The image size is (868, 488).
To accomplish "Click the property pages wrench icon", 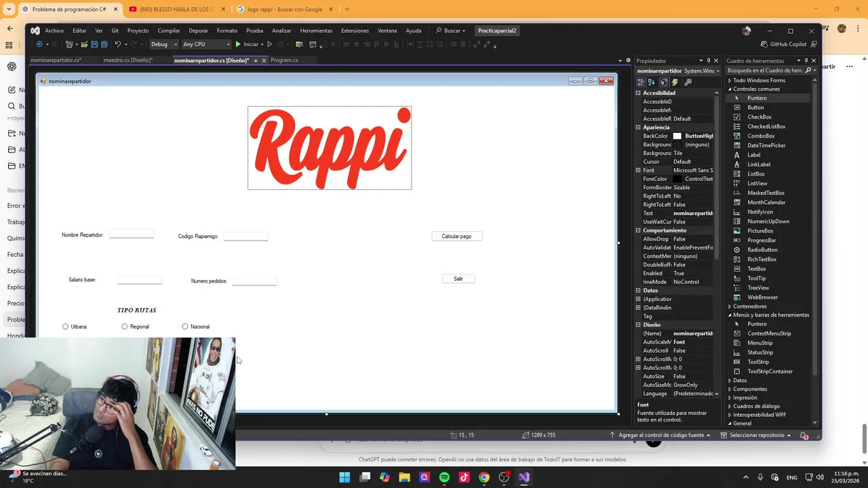I will [x=688, y=82].
